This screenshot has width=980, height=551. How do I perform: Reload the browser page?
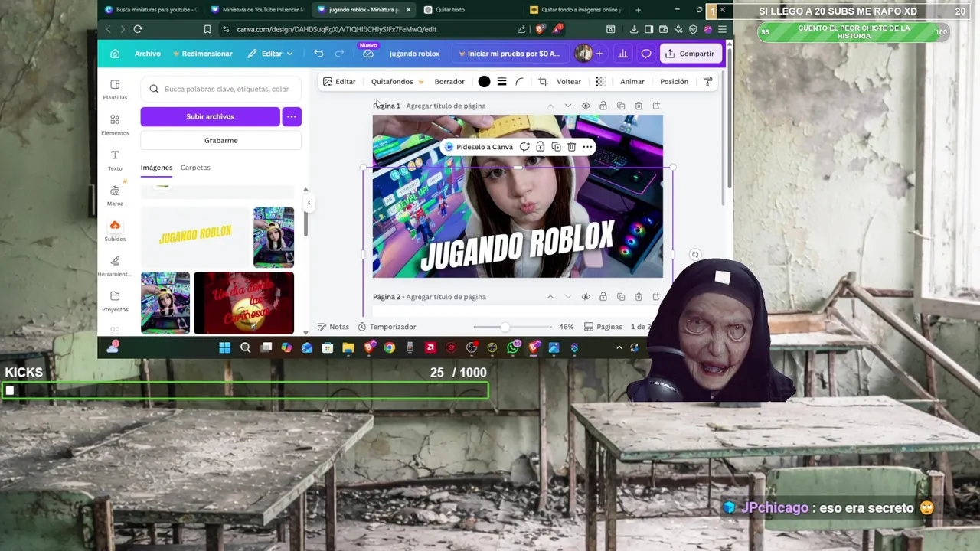point(138,29)
